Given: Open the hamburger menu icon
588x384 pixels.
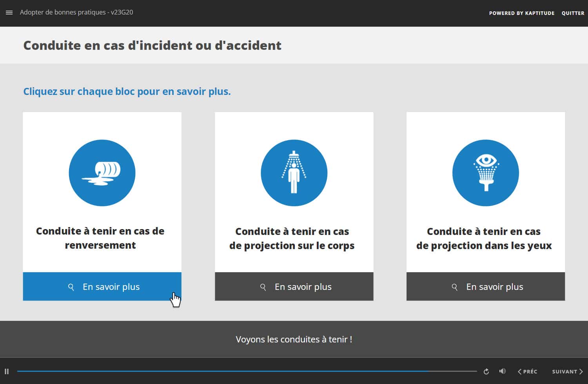Looking at the screenshot, I should [9, 13].
